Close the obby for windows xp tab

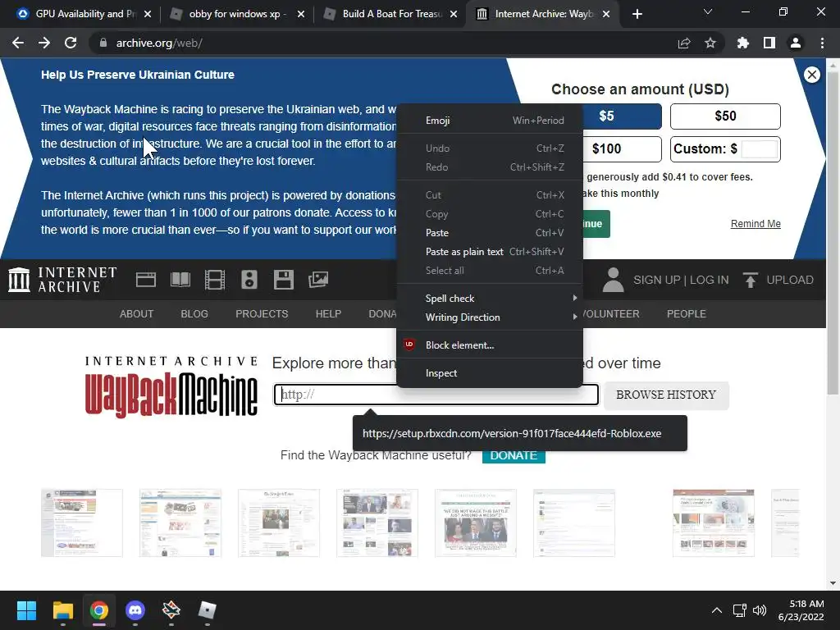[301, 14]
